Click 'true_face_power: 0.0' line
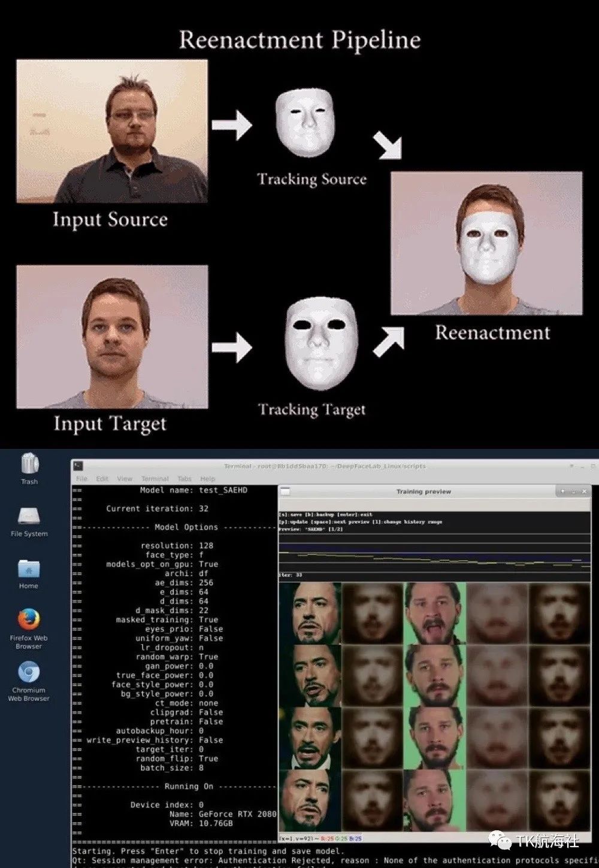 coord(165,675)
